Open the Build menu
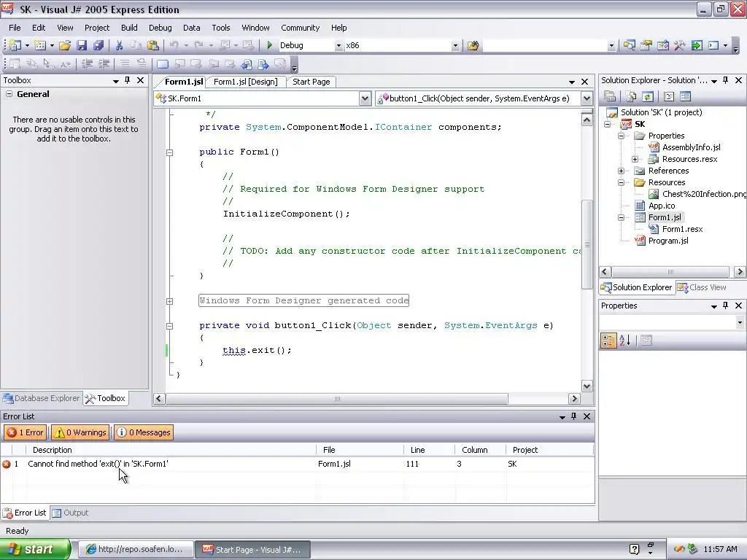Screen dimensions: 747x560 (129, 28)
